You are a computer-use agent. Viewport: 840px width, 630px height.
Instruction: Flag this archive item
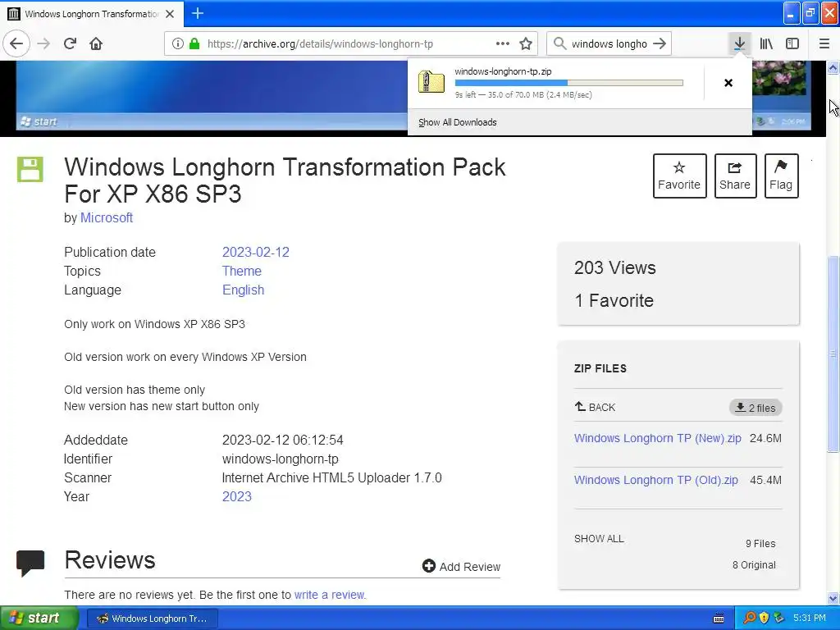click(781, 176)
